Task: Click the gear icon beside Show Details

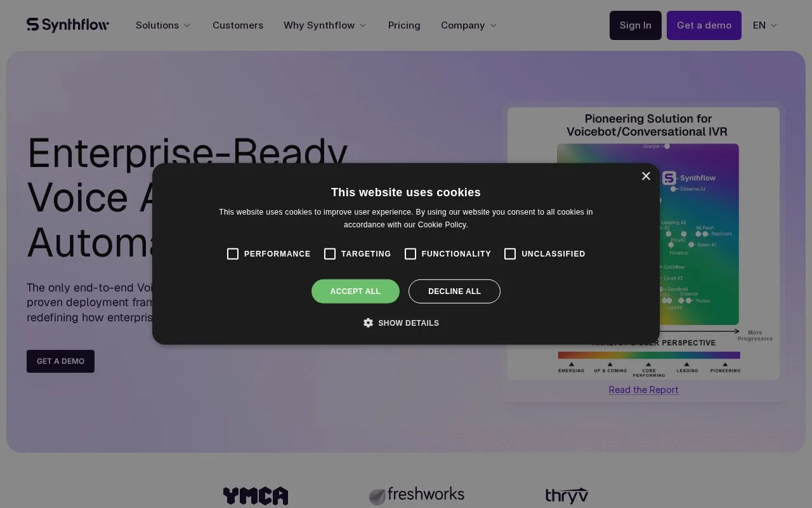Action: (x=368, y=323)
